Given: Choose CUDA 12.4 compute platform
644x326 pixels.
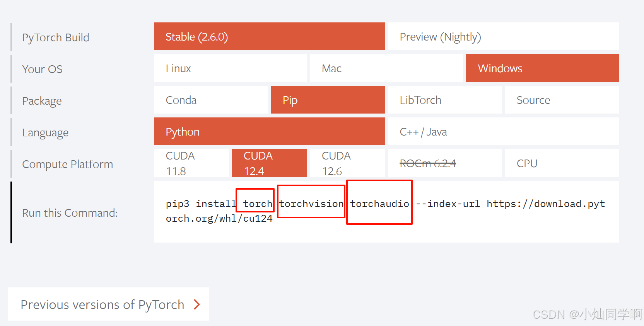Looking at the screenshot, I should (270, 163).
